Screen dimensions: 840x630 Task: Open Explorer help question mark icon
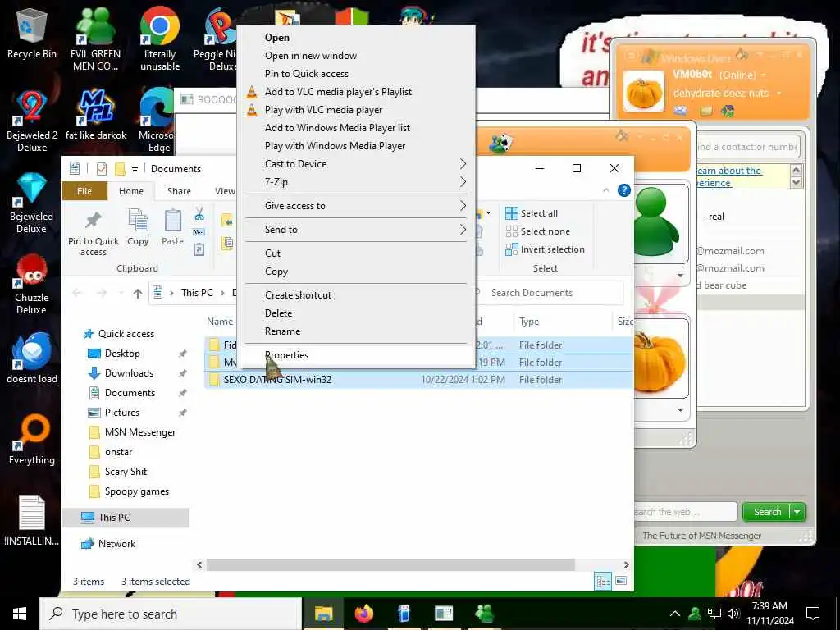pyautogui.click(x=624, y=190)
